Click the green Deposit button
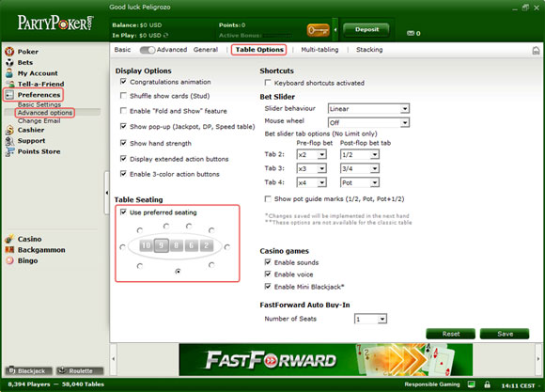Viewport: 545px width, 392px height. pos(366,30)
